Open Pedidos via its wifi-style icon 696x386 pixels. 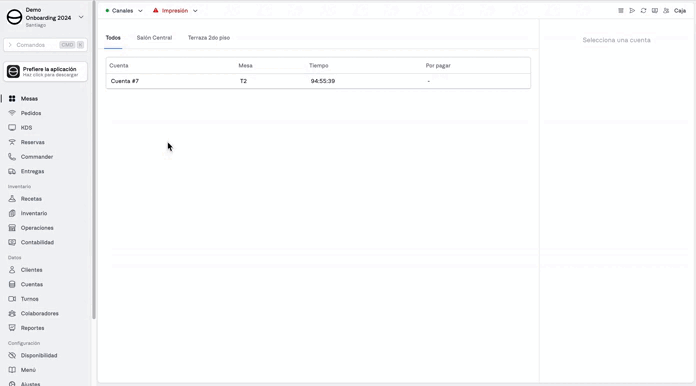pos(12,113)
